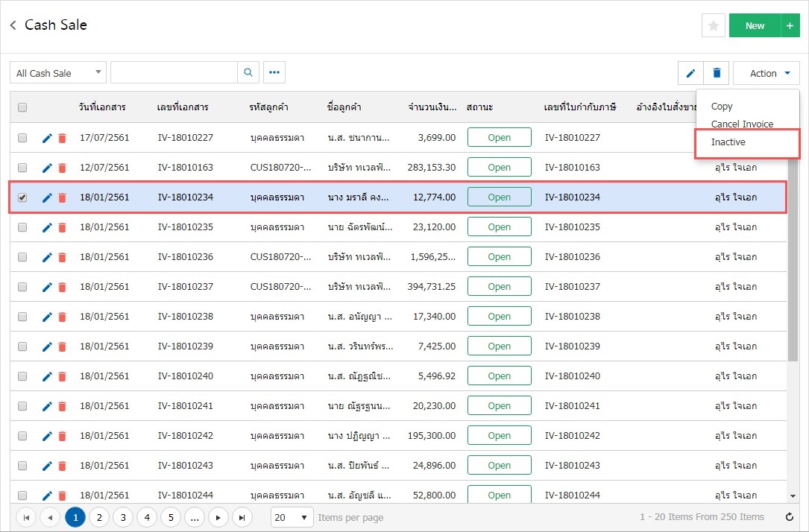The width and height of the screenshot is (809, 532).
Task: Check the row IV-18010163 checkbox
Action: pos(22,168)
